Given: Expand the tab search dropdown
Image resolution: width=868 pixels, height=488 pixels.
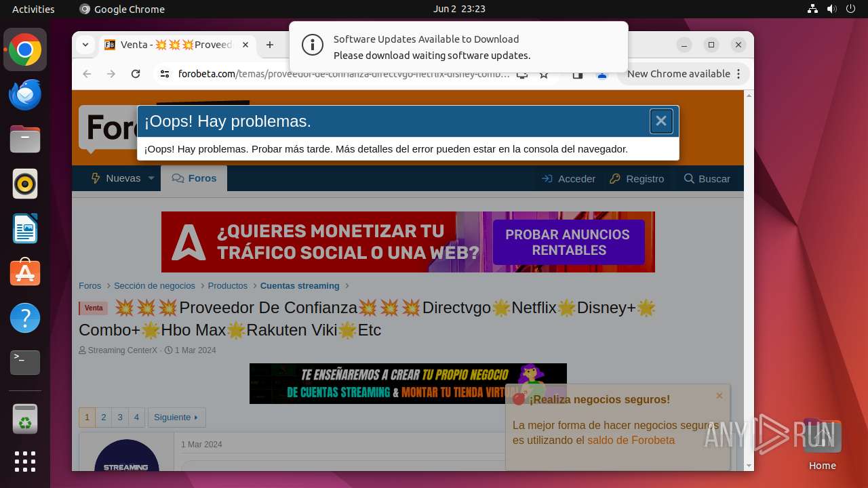Looking at the screenshot, I should click(x=85, y=45).
